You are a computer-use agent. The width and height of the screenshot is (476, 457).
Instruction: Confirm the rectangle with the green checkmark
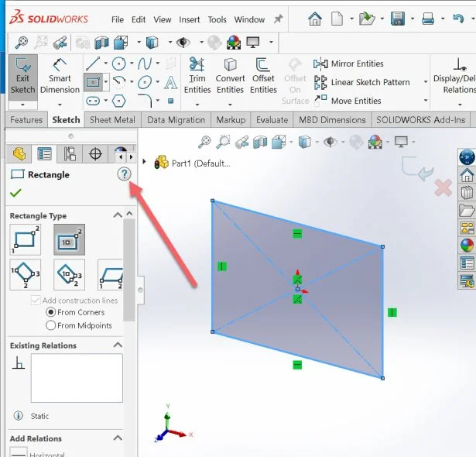coord(16,193)
